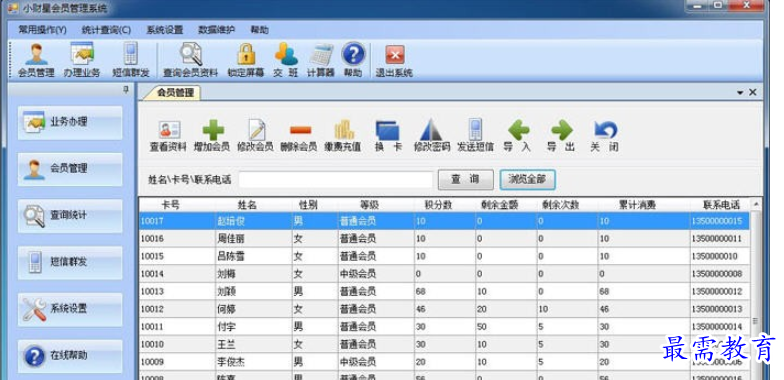Click the 联系电话 column header
Image resolution: width=784 pixels, height=380 pixels.
click(x=721, y=204)
